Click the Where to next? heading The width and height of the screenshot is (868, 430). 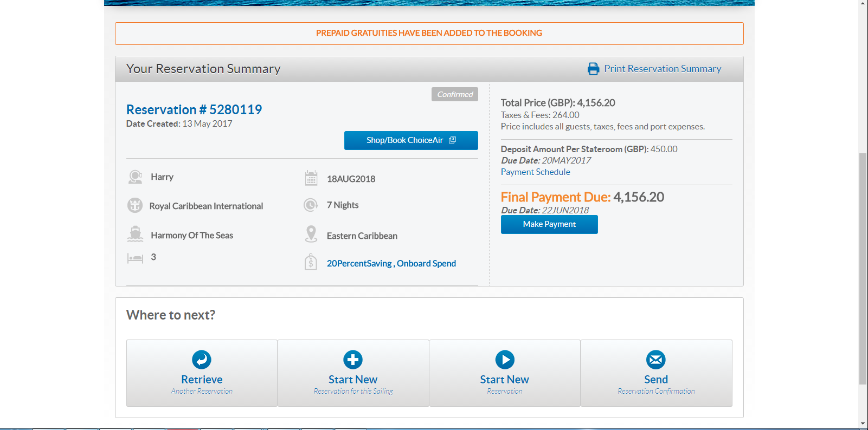coord(171,315)
